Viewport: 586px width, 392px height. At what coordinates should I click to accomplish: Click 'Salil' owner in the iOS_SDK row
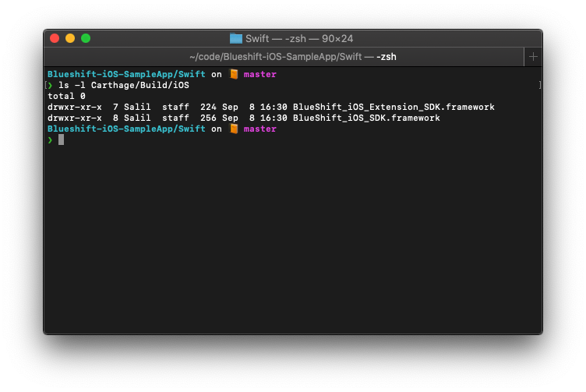tap(137, 118)
